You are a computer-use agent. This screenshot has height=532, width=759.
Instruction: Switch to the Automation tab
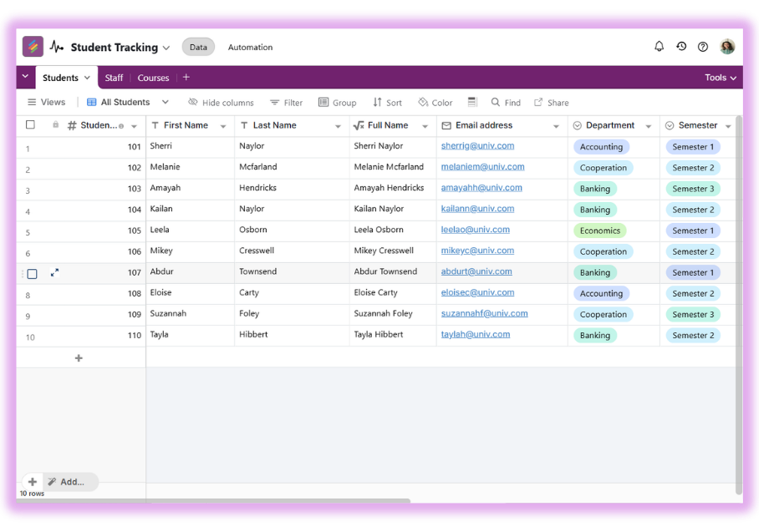(x=250, y=48)
